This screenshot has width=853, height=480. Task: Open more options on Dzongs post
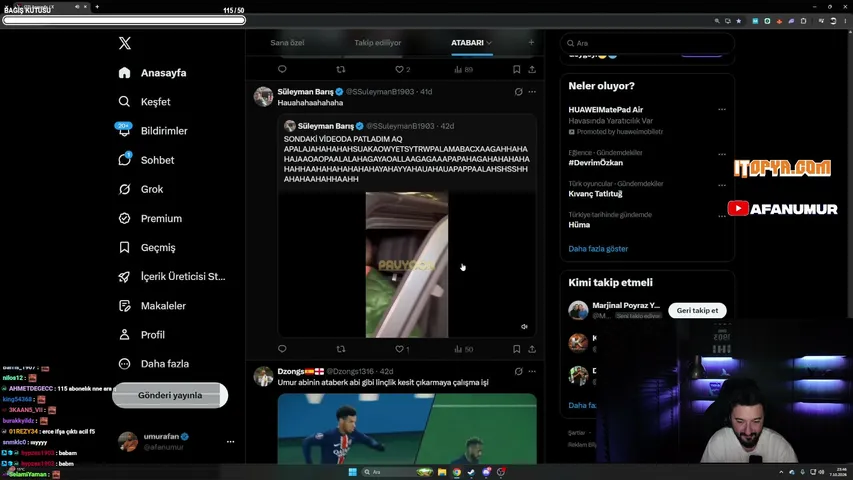532,371
